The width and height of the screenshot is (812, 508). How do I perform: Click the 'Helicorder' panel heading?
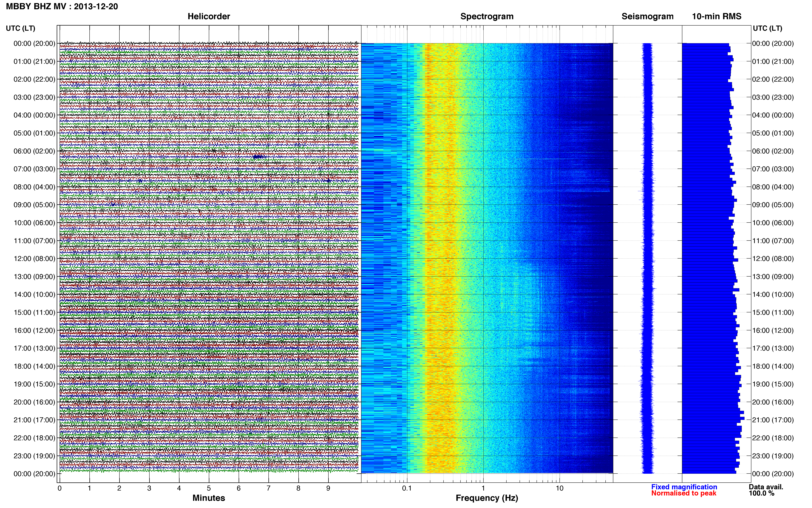pyautogui.click(x=209, y=16)
